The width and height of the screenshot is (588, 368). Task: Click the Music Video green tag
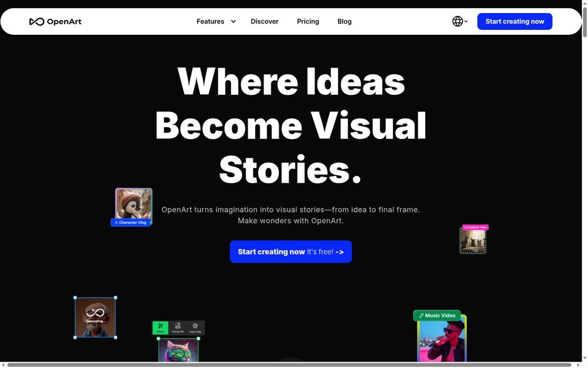437,316
